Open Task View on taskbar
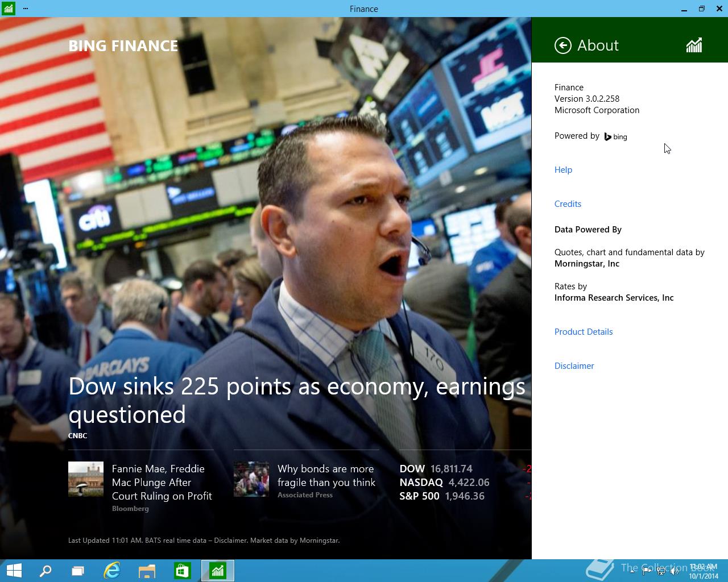 [x=78, y=571]
